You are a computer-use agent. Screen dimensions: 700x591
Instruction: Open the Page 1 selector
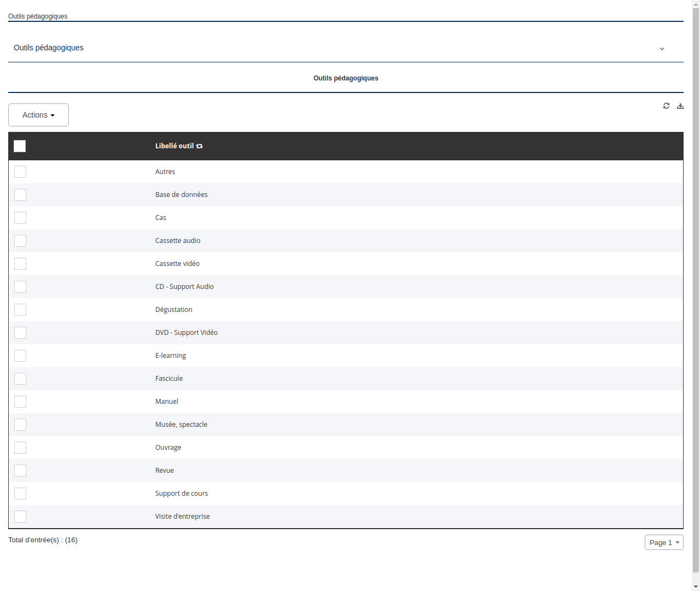click(664, 542)
